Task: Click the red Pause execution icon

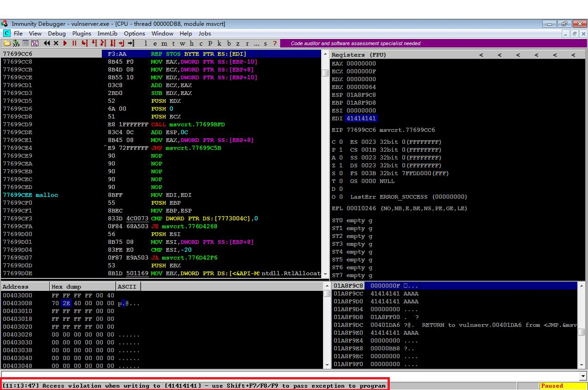Action: click(74, 43)
